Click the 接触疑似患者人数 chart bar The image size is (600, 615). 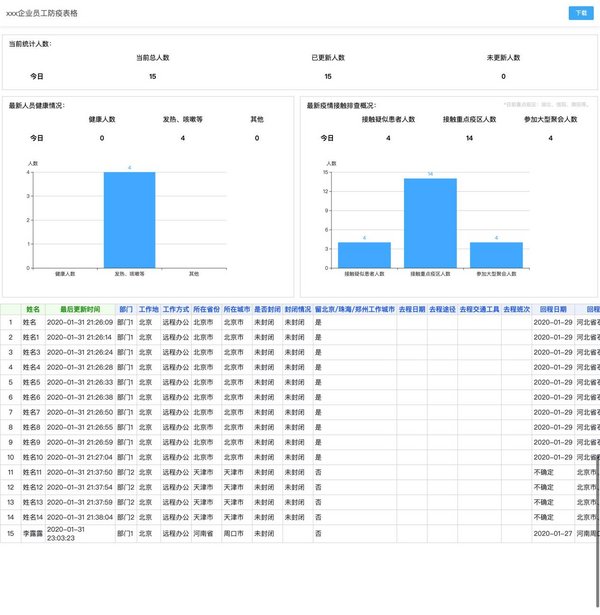pos(364,255)
